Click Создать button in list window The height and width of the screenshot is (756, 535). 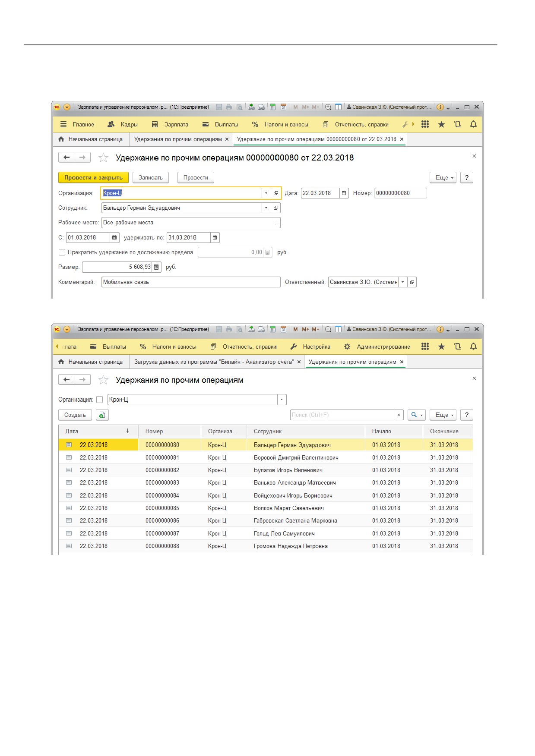coord(75,415)
